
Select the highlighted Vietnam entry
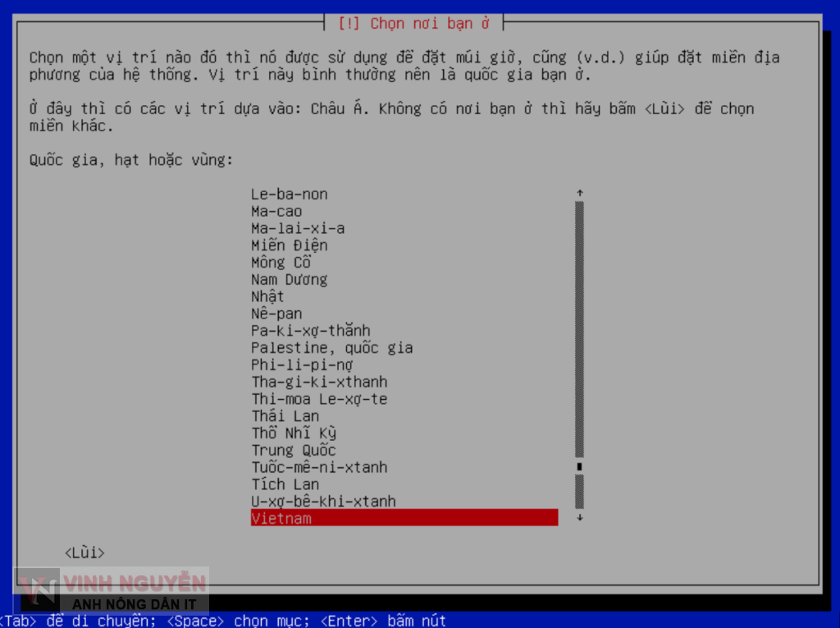pyautogui.click(x=404, y=518)
